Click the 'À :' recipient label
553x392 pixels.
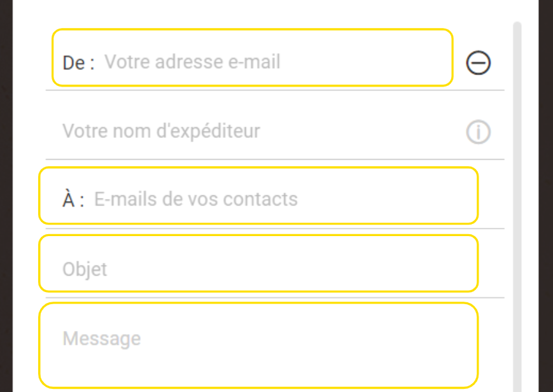[73, 199]
